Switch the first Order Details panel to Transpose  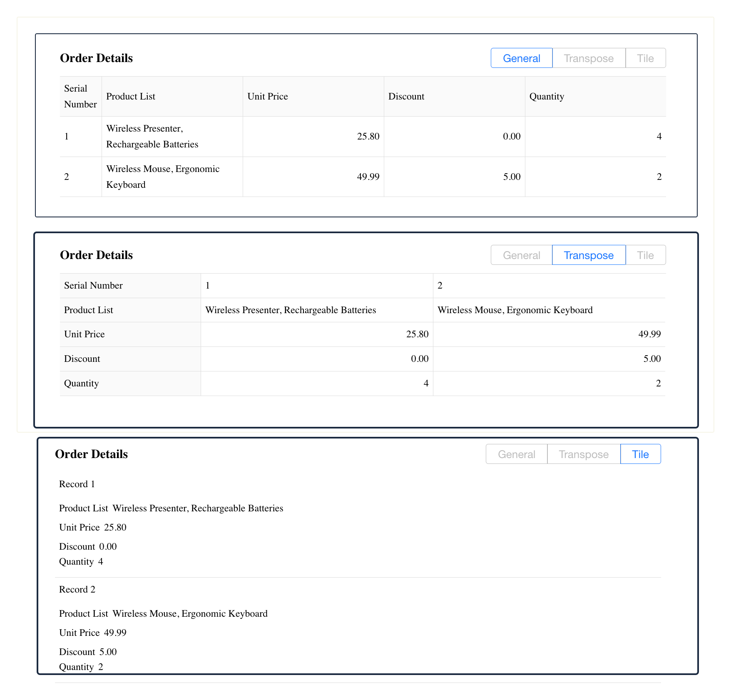coord(588,58)
